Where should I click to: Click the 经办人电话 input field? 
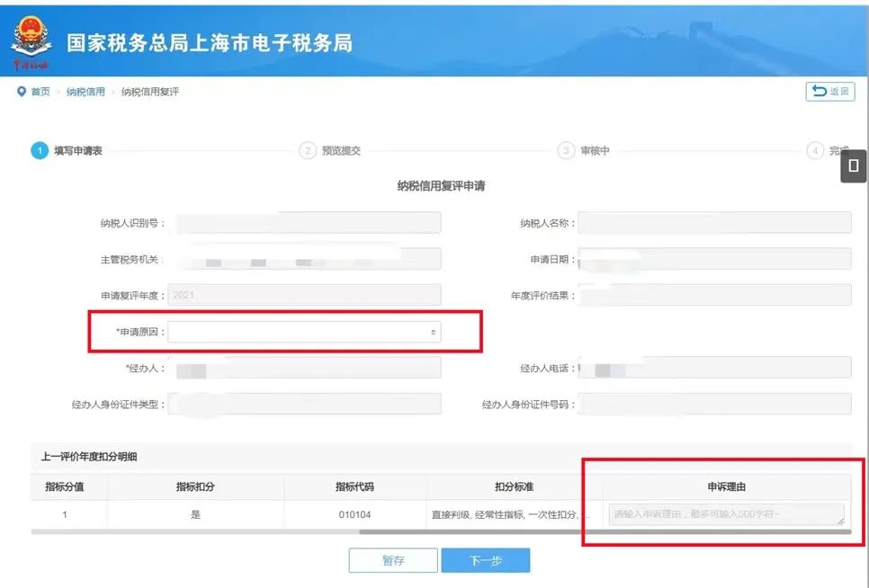point(714,369)
